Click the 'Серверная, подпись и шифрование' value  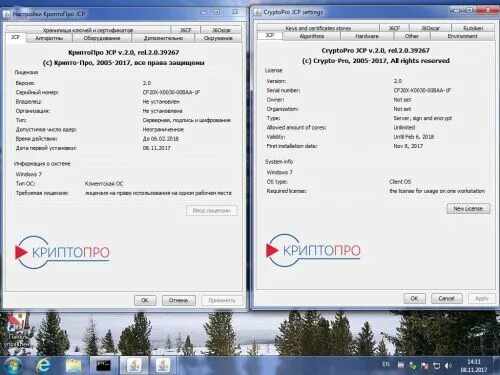point(187,120)
